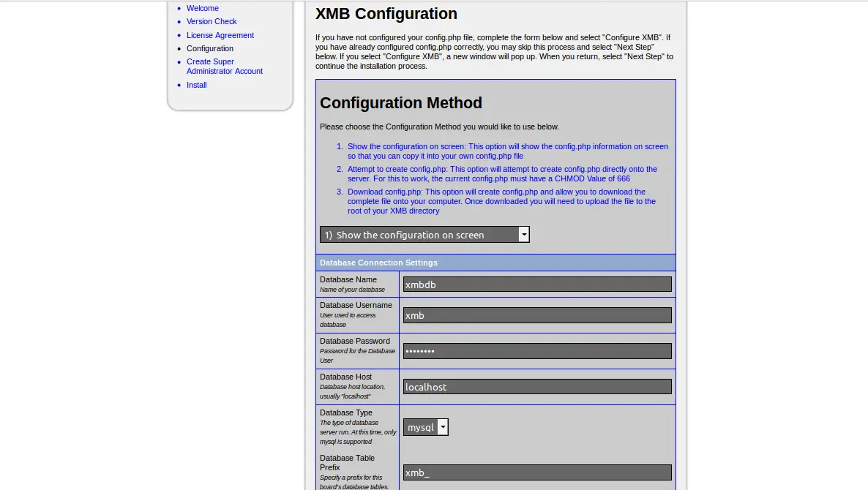Click the Database Name label
The width and height of the screenshot is (868, 490).
click(348, 280)
